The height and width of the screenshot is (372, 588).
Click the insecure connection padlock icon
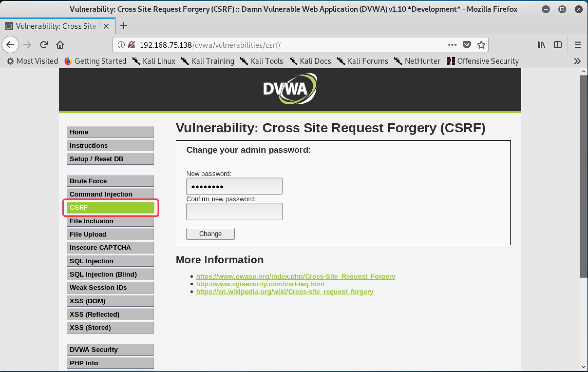pos(131,45)
